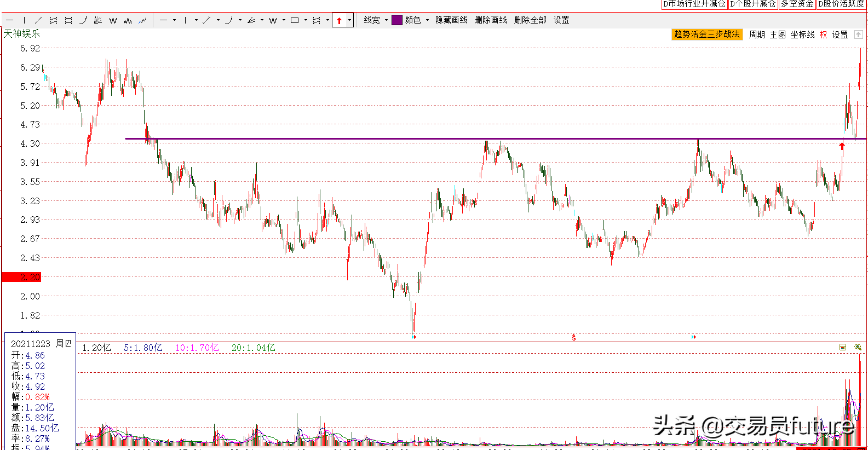Toggle the 权 adjusted price option

(823, 34)
